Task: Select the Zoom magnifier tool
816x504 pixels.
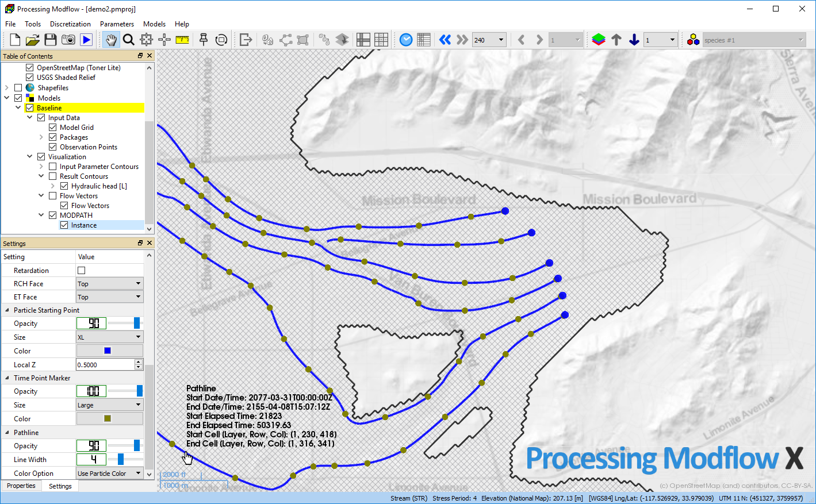Action: point(129,40)
